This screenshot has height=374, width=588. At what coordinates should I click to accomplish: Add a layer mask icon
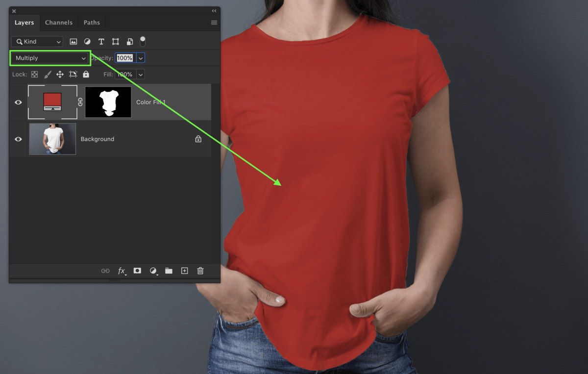click(137, 271)
